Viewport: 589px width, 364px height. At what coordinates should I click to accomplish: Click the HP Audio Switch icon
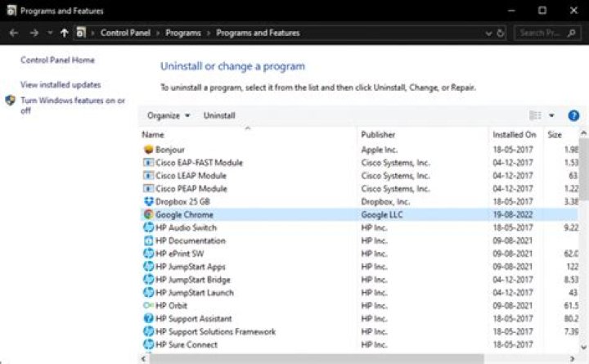(x=148, y=227)
